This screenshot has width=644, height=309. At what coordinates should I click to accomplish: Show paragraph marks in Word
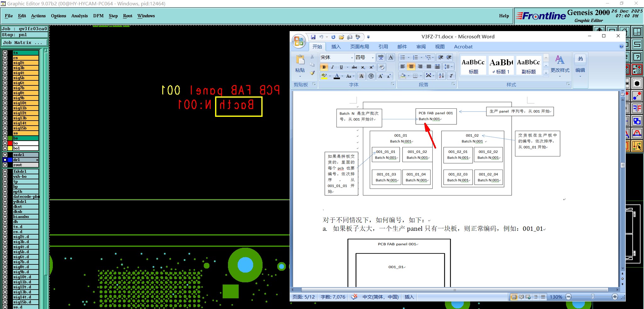(x=451, y=76)
